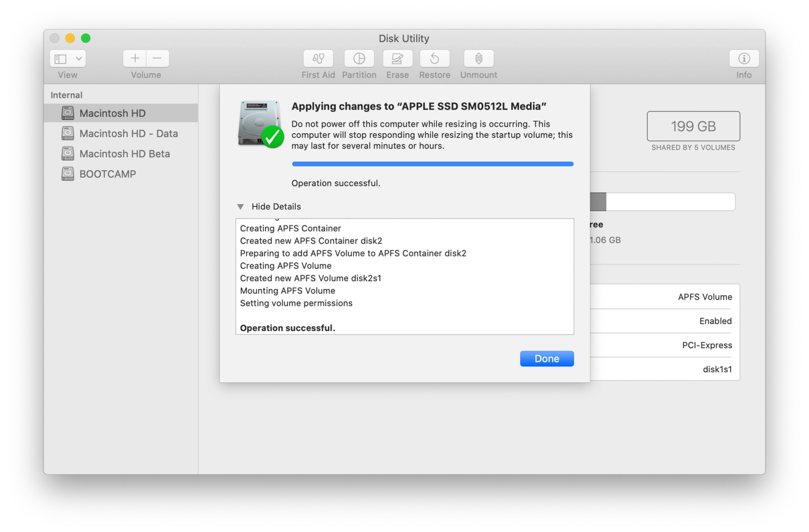This screenshot has height=532, width=809.
Task: Click 'Operation successful.' status below progress bar
Action: 336,183
